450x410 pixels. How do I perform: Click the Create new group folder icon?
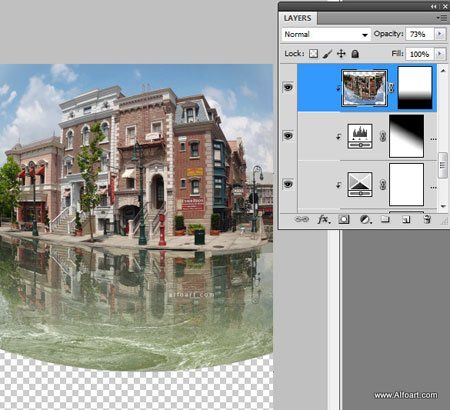(x=385, y=219)
